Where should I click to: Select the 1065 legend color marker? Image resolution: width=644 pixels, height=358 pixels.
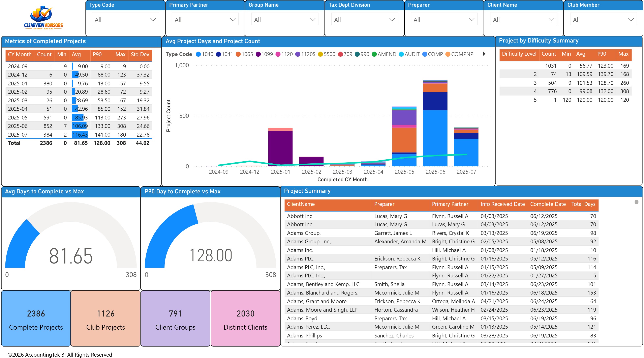238,54
